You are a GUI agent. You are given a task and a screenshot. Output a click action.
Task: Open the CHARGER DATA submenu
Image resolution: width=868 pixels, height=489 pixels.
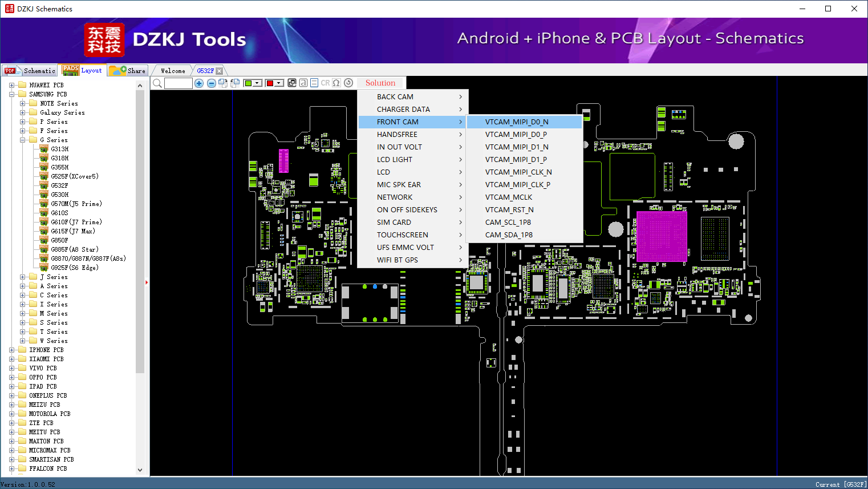pos(413,110)
